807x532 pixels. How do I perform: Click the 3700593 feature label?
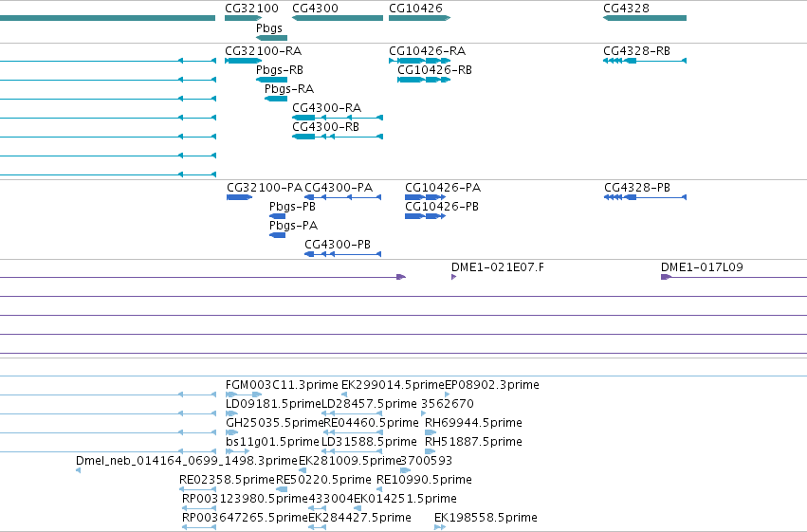[x=426, y=461]
